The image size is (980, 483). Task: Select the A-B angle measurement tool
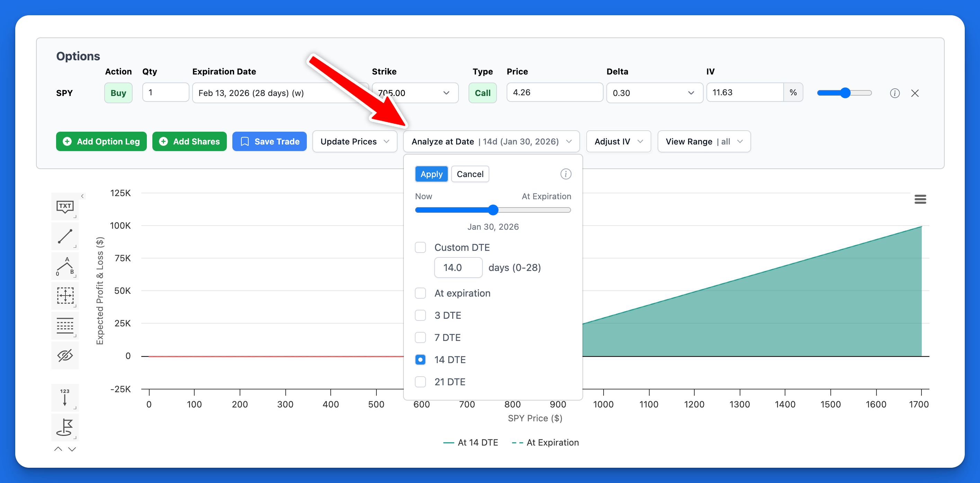click(65, 266)
